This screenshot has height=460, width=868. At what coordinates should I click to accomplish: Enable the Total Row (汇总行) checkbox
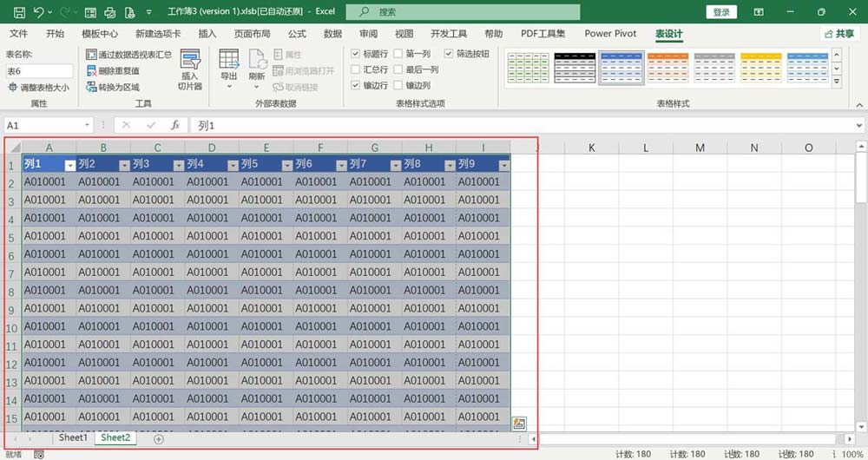point(356,69)
